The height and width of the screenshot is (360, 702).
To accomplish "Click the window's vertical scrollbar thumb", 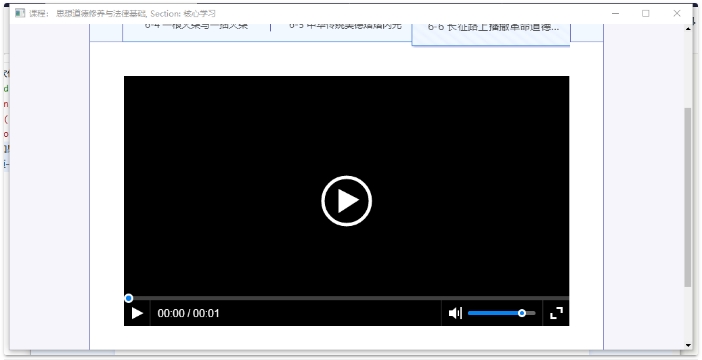I will pyautogui.click(x=688, y=197).
